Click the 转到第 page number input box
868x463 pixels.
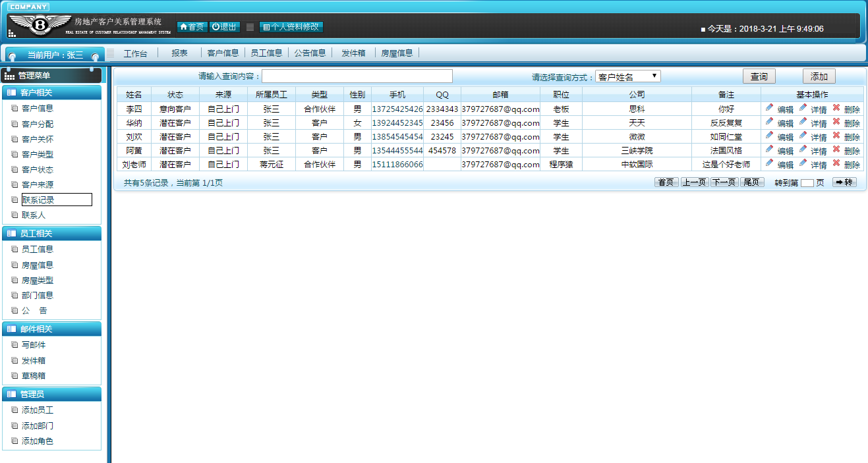807,183
